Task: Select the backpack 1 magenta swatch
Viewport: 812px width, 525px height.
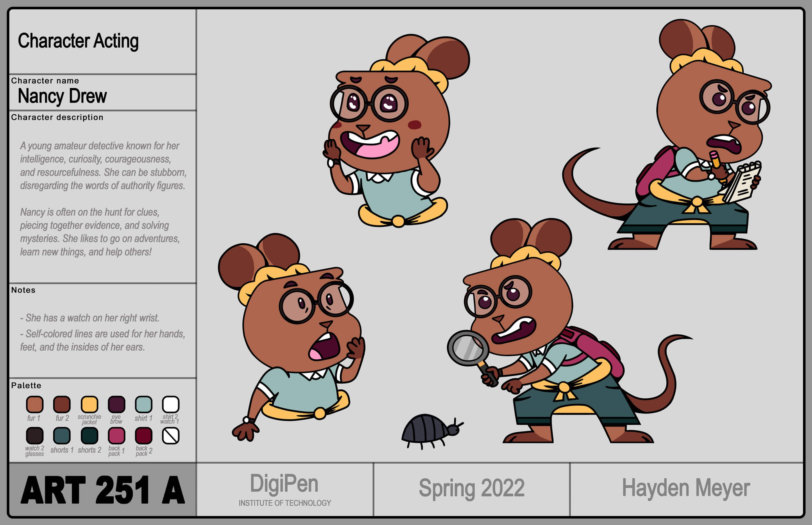Action: 116,436
